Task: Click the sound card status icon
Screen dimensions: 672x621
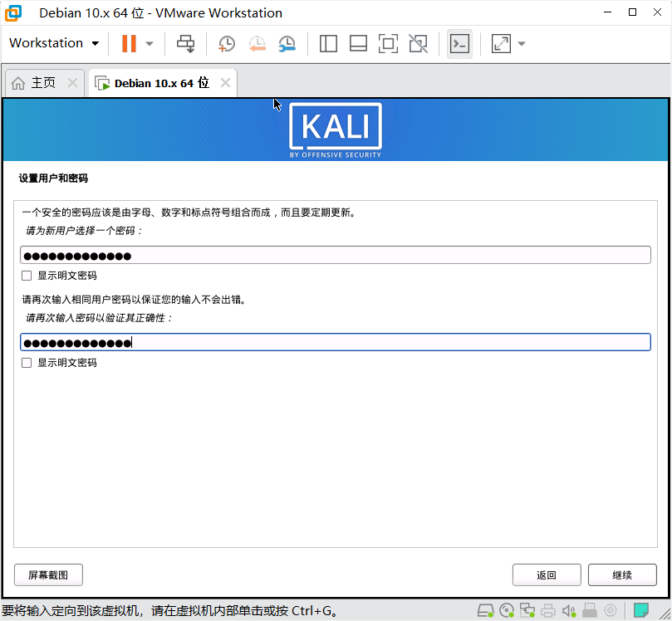Action: [569, 610]
